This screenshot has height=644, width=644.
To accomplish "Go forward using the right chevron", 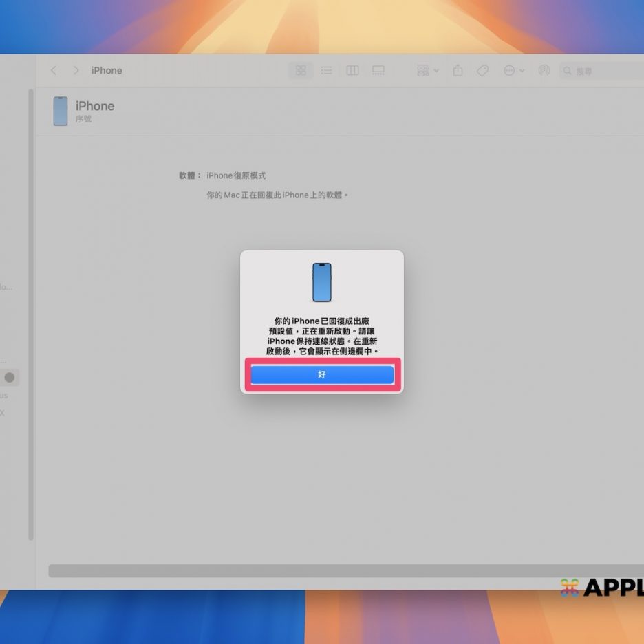I will (x=76, y=71).
